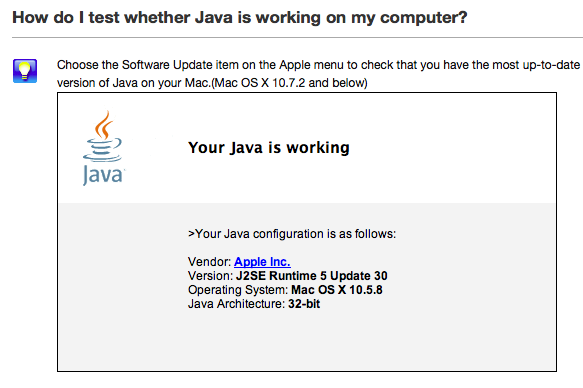This screenshot has width=583, height=388.
Task: Click the lightbulb tip icon
Action: [x=25, y=71]
